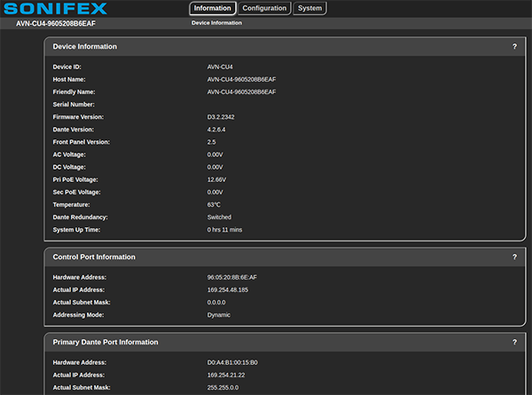Select Pri PoE Voltage value 12.66V

216,179
